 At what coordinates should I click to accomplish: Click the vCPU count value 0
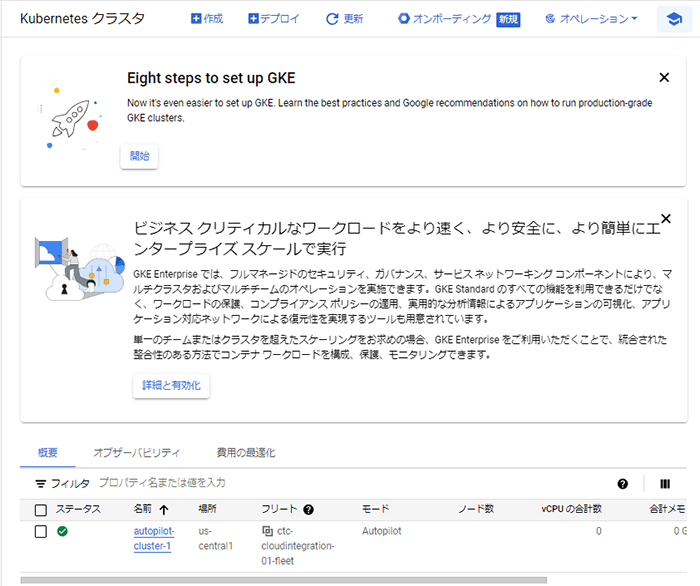pos(599,531)
